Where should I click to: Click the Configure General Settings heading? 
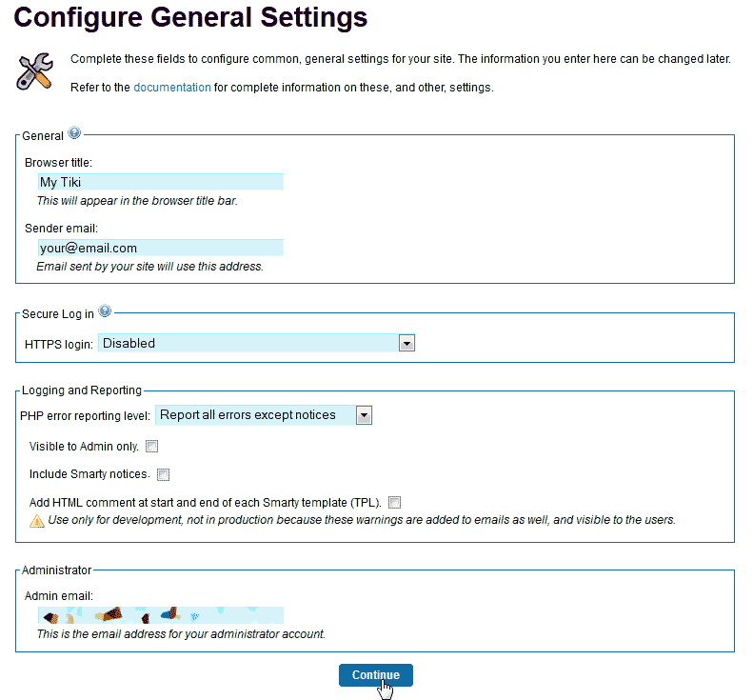[190, 17]
